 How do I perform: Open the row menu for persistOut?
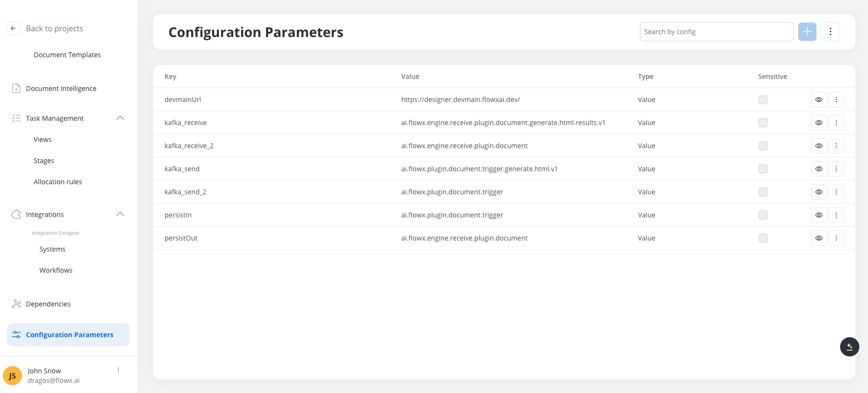(836, 238)
